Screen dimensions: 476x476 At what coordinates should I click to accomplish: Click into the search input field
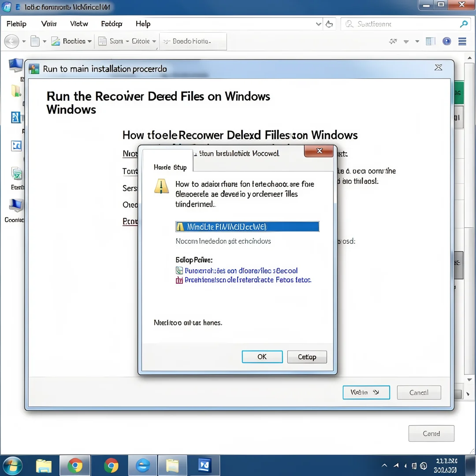(405, 24)
